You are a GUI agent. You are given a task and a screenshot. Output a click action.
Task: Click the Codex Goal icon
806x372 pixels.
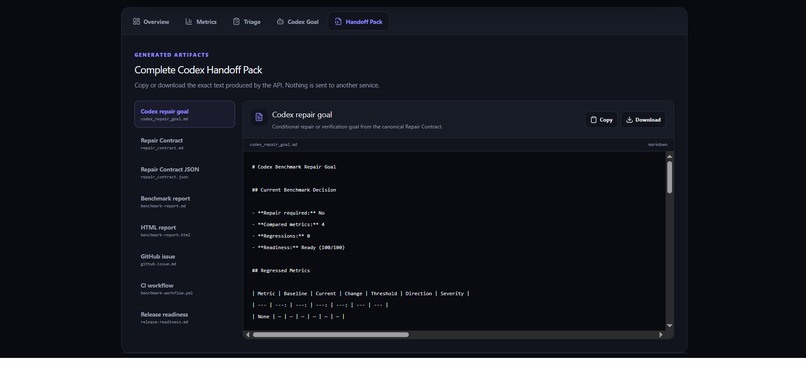point(280,22)
